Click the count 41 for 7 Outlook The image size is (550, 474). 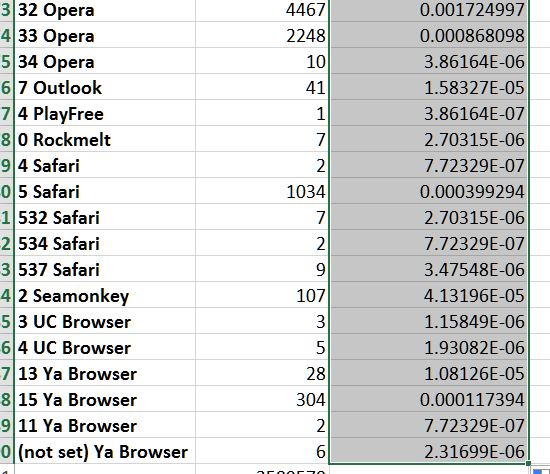pyautogui.click(x=262, y=87)
